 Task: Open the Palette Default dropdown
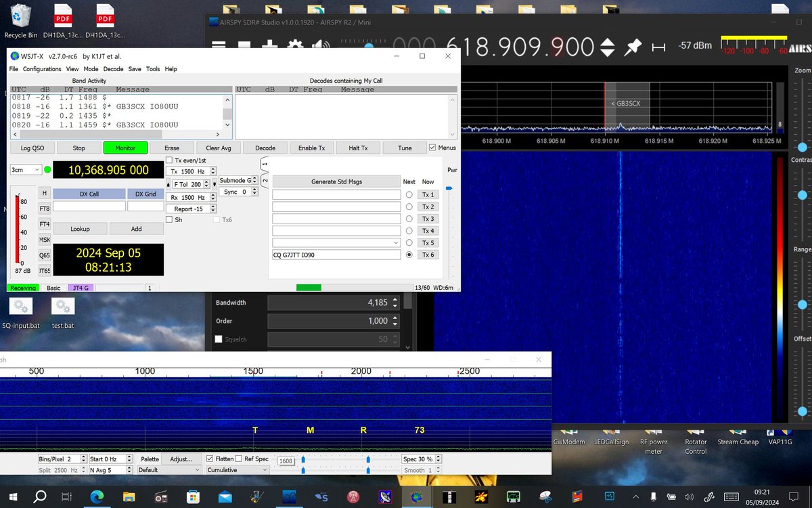169,469
